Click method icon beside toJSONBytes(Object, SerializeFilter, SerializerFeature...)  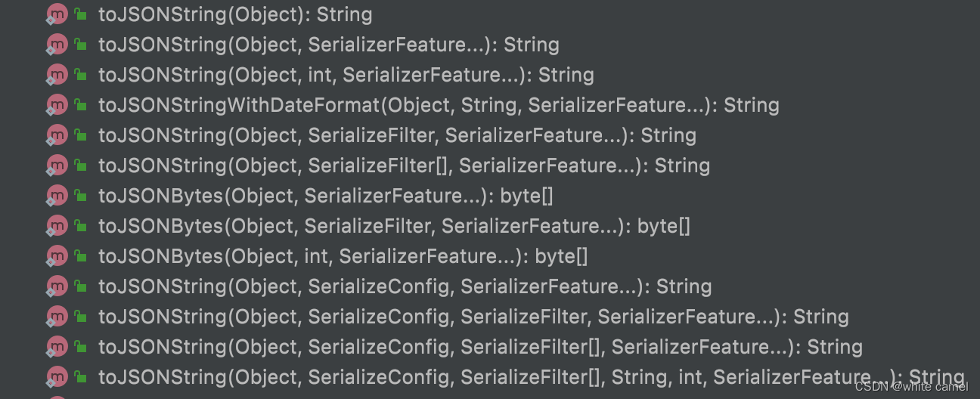pyautogui.click(x=57, y=226)
